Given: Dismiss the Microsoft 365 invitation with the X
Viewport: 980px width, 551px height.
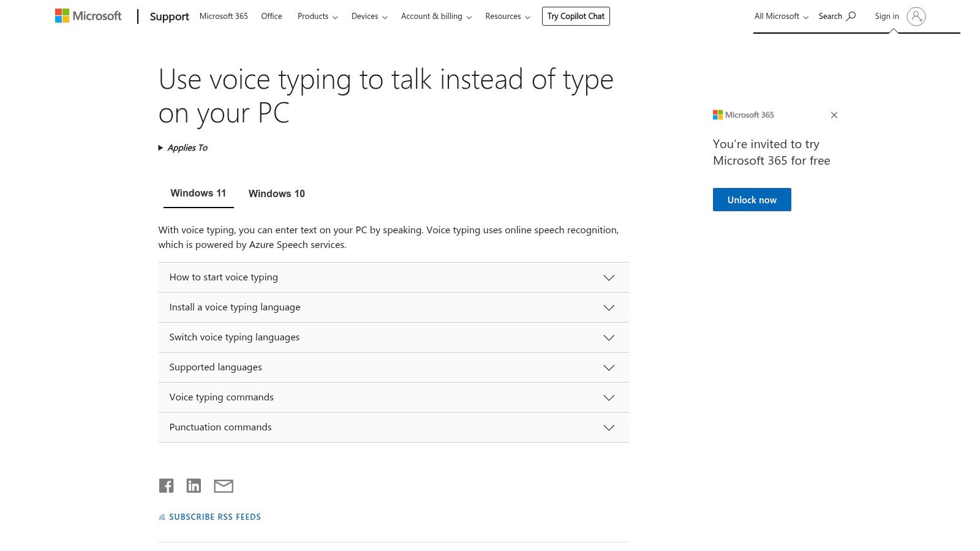Looking at the screenshot, I should [x=834, y=114].
